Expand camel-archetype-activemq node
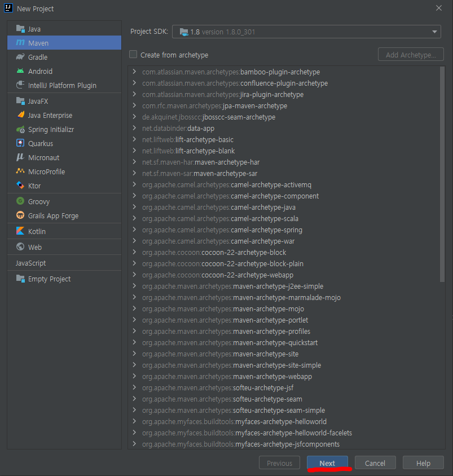Screen dimensions: 453x476 click(x=134, y=184)
